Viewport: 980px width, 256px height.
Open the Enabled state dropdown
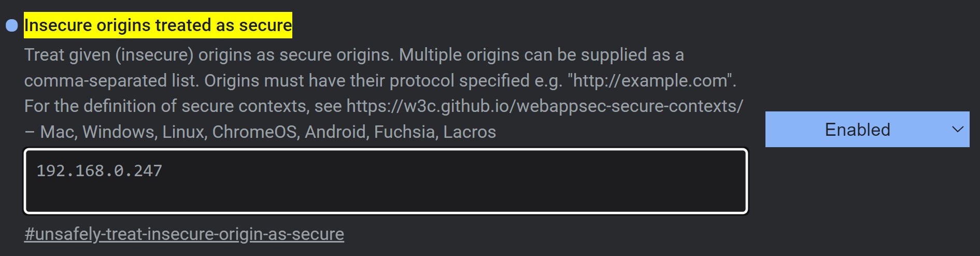tap(867, 130)
